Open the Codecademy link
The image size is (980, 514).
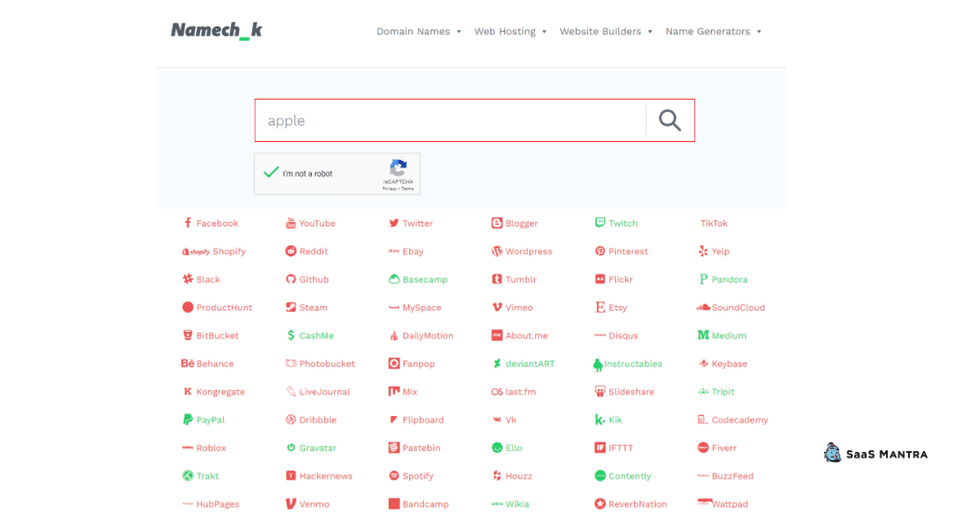click(x=733, y=420)
